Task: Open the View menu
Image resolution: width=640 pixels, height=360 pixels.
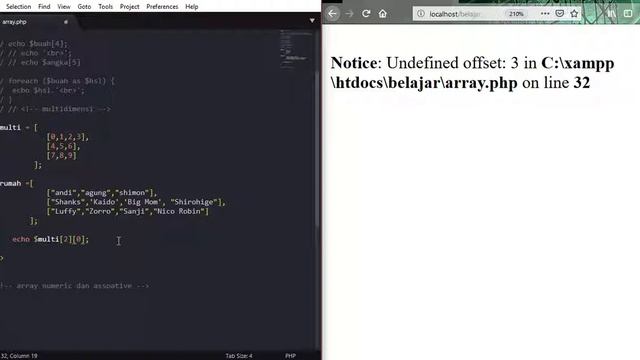Action: point(64,7)
